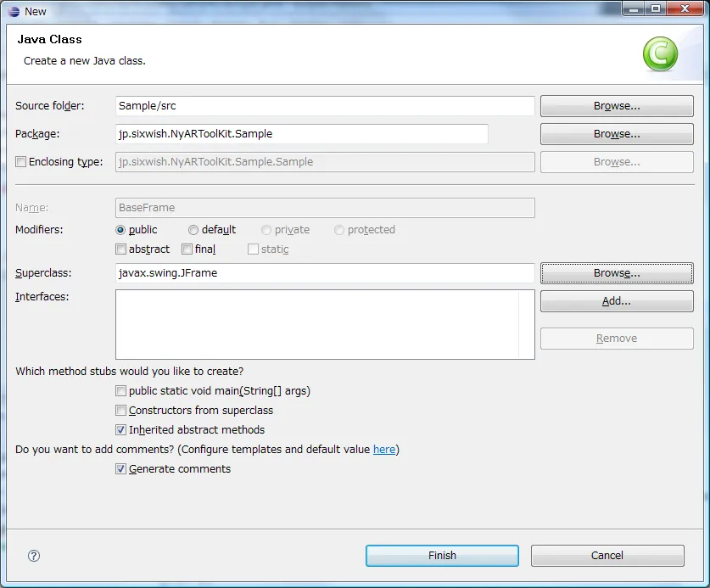
Task: Click the 'Source folder:' label
Action: [x=50, y=106]
